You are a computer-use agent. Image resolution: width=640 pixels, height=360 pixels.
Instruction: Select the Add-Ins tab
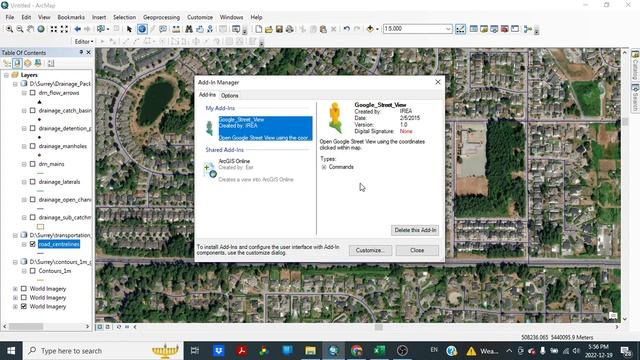(207, 95)
